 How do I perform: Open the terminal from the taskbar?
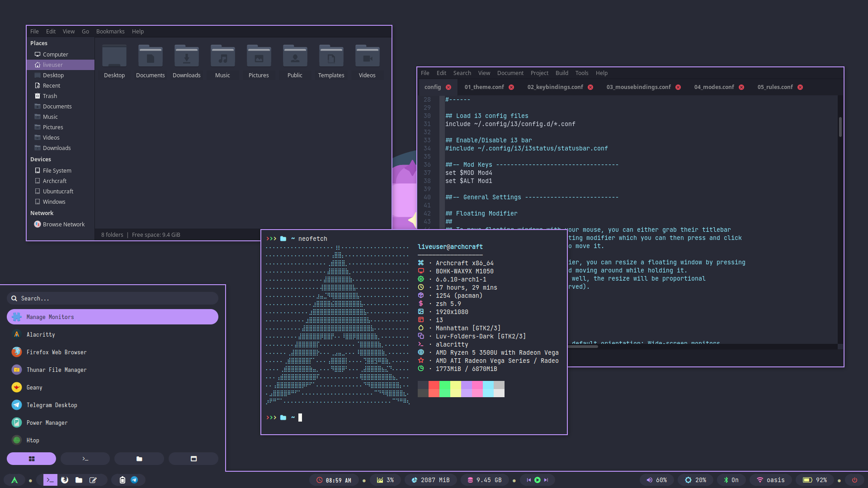[50, 480]
